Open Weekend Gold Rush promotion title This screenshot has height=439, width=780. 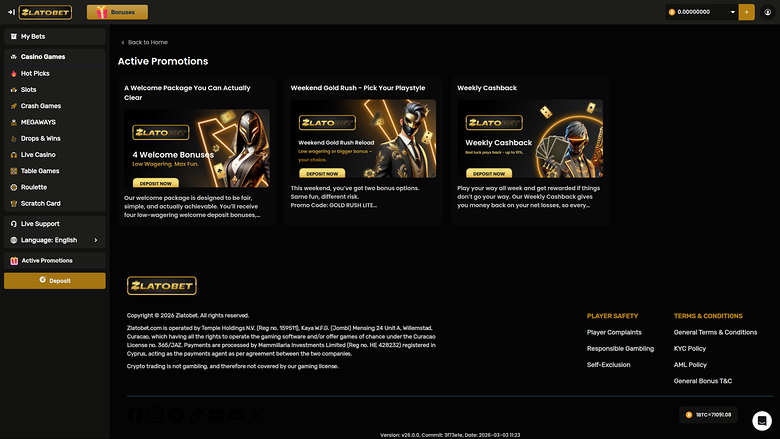tap(358, 88)
